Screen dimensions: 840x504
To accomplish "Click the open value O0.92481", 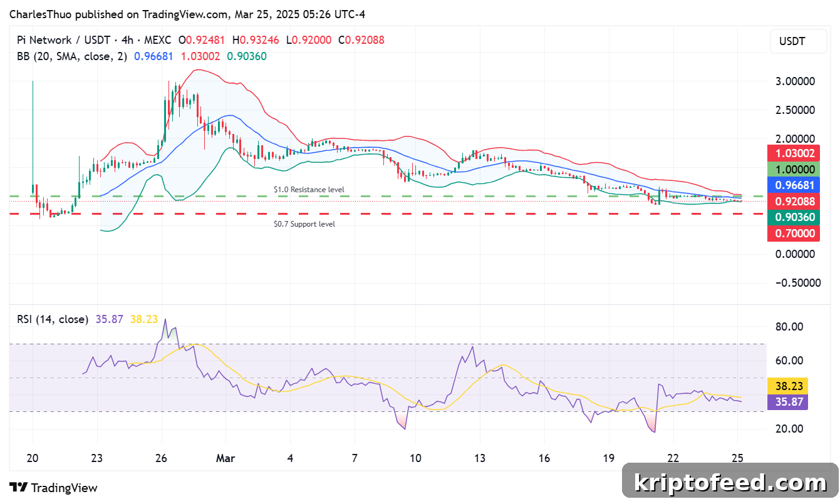I will point(203,40).
